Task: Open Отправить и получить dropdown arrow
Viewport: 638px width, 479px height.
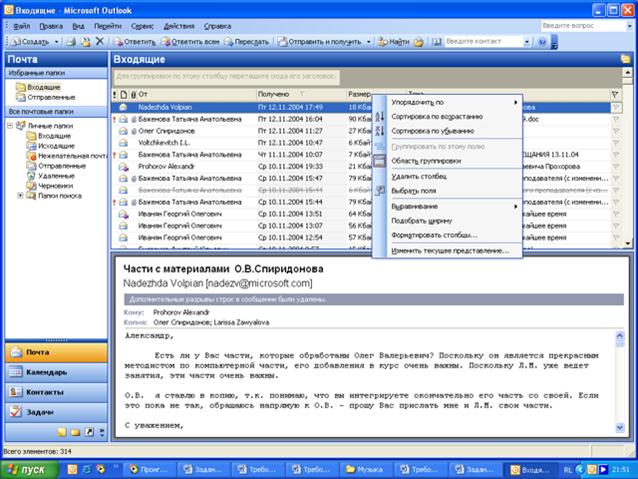Action: tap(368, 42)
